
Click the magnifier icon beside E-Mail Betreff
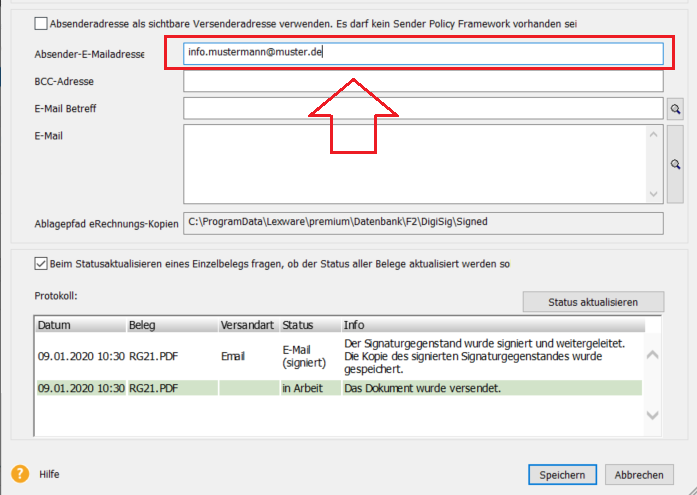tap(675, 108)
